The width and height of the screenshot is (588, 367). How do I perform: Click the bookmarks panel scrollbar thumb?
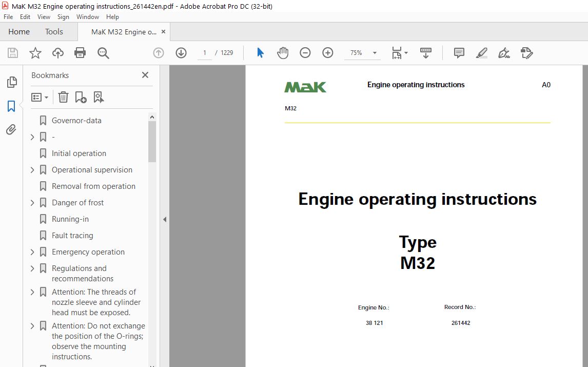[152, 142]
